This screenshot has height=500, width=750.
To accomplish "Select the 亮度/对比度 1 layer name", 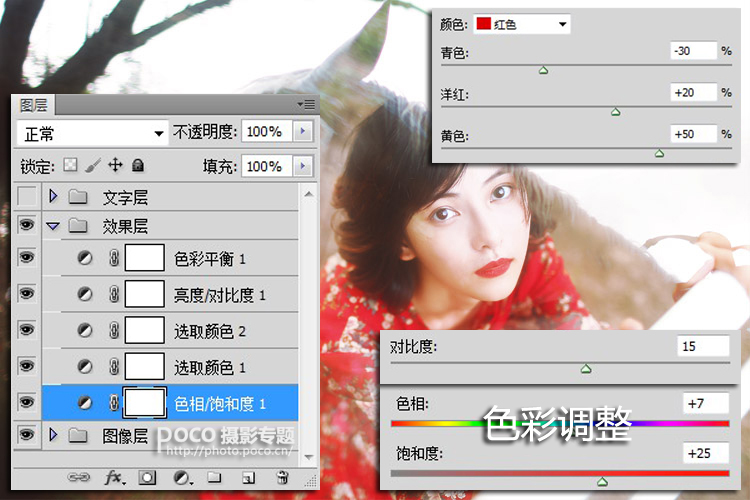I will point(219,295).
